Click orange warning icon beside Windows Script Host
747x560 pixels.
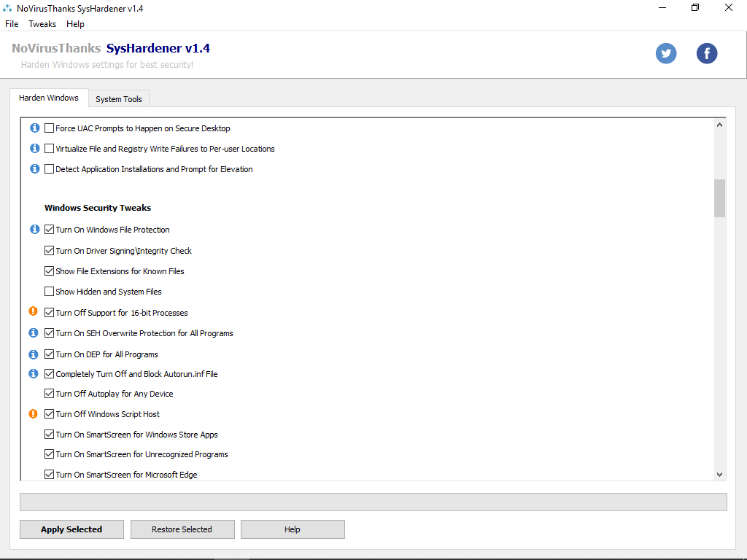(33, 414)
